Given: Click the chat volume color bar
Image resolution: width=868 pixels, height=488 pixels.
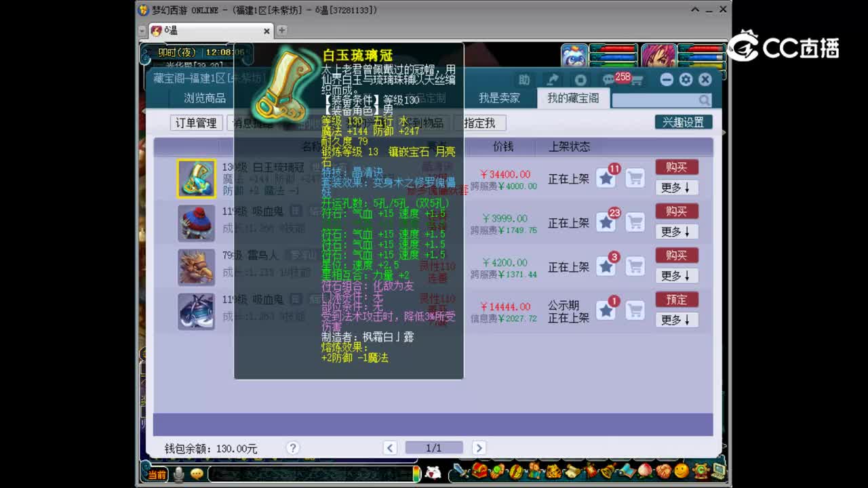Looking at the screenshot, I should tap(417, 473).
